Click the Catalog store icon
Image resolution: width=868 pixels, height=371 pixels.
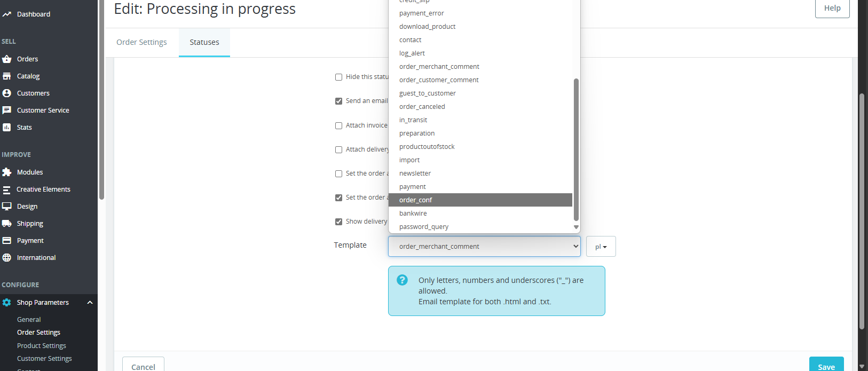[x=7, y=76]
